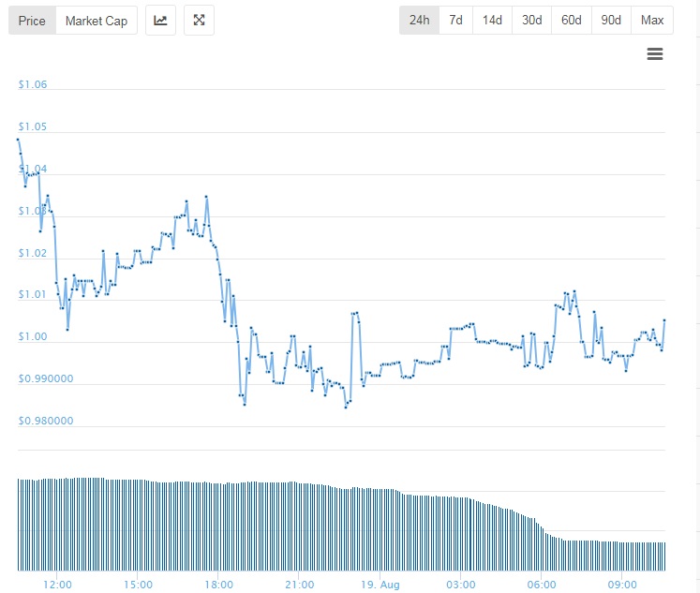Viewport: 700px width, 593px height.
Task: Switch to the Price tab
Action: tap(32, 21)
